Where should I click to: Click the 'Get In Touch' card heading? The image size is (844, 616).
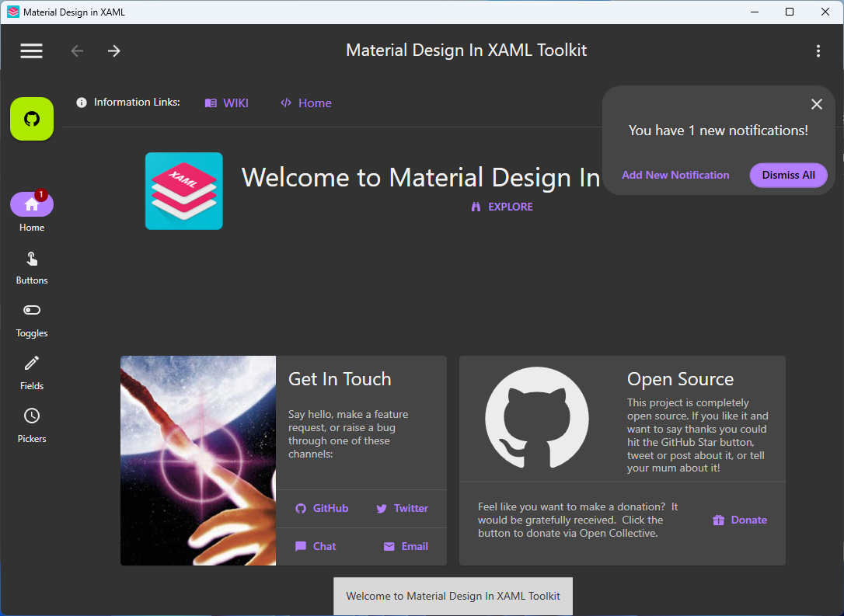tap(340, 379)
